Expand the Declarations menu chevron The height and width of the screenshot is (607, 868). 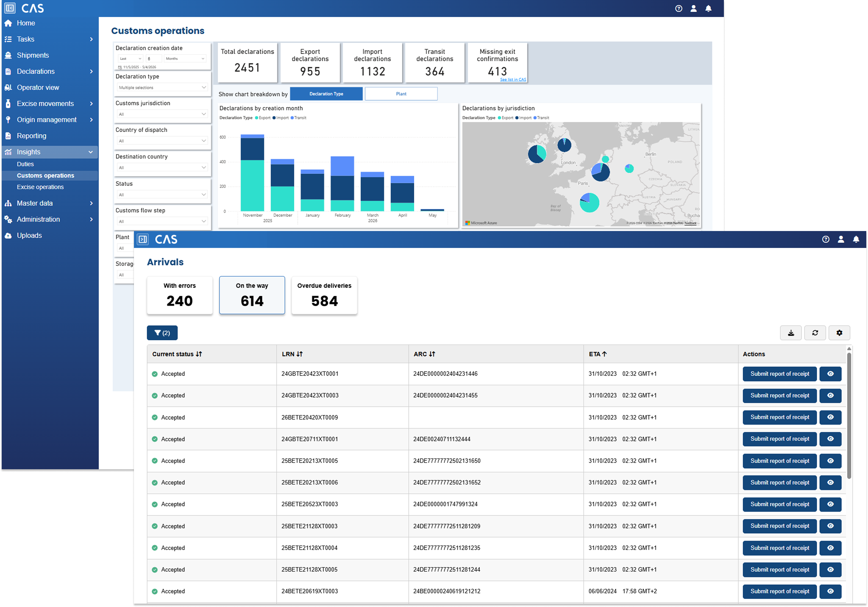[91, 71]
